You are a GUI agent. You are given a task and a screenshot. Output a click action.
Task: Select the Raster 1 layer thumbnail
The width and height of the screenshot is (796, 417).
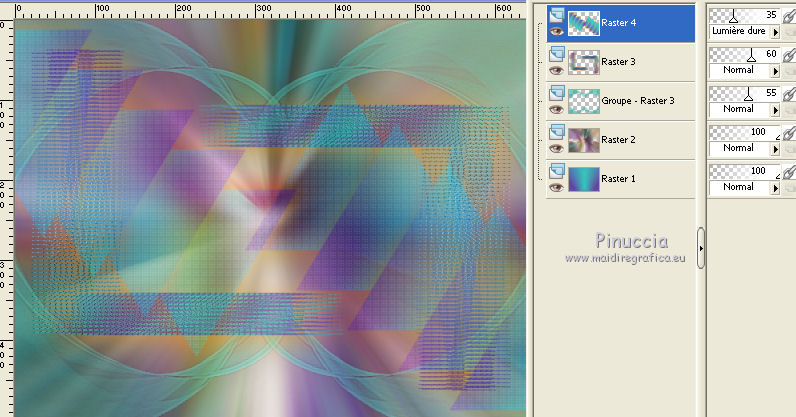(583, 180)
